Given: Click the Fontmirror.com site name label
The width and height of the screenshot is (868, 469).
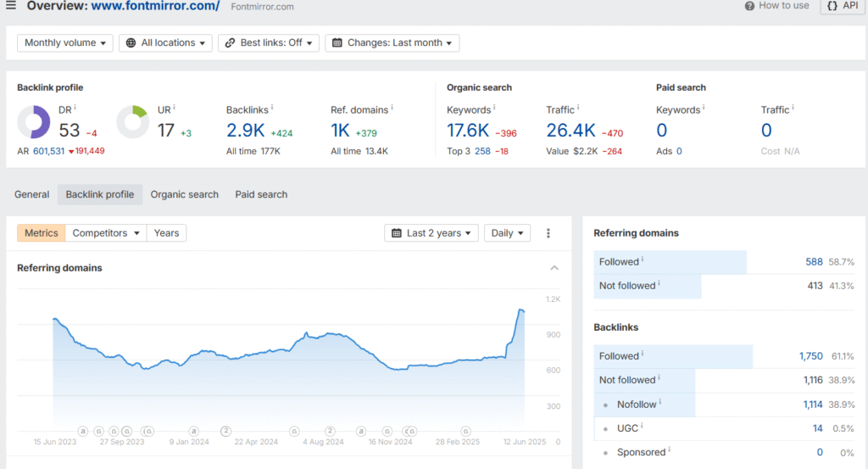Looking at the screenshot, I should point(263,7).
